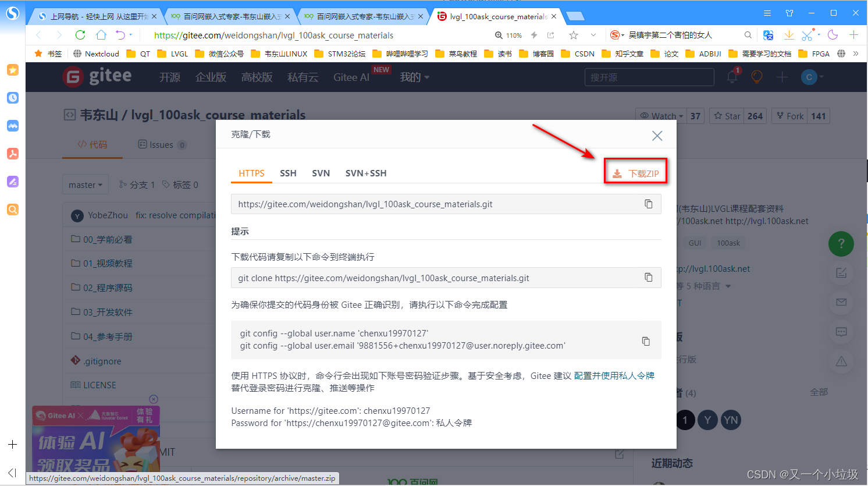Open the Gitee AI navigation item
868x486 pixels.
[x=351, y=77]
